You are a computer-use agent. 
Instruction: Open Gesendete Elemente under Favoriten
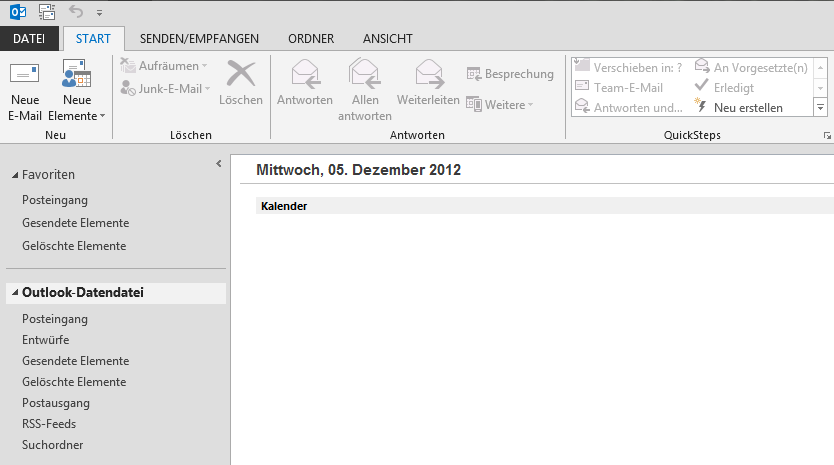[76, 223]
